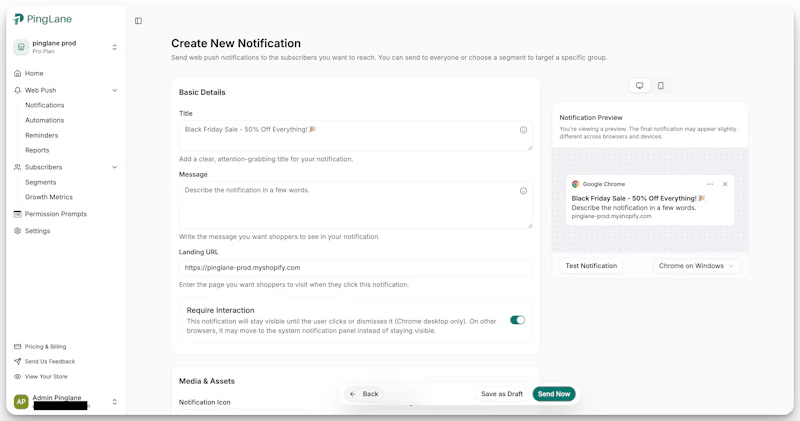Open View Your Store link
800x421 pixels.
(x=46, y=377)
